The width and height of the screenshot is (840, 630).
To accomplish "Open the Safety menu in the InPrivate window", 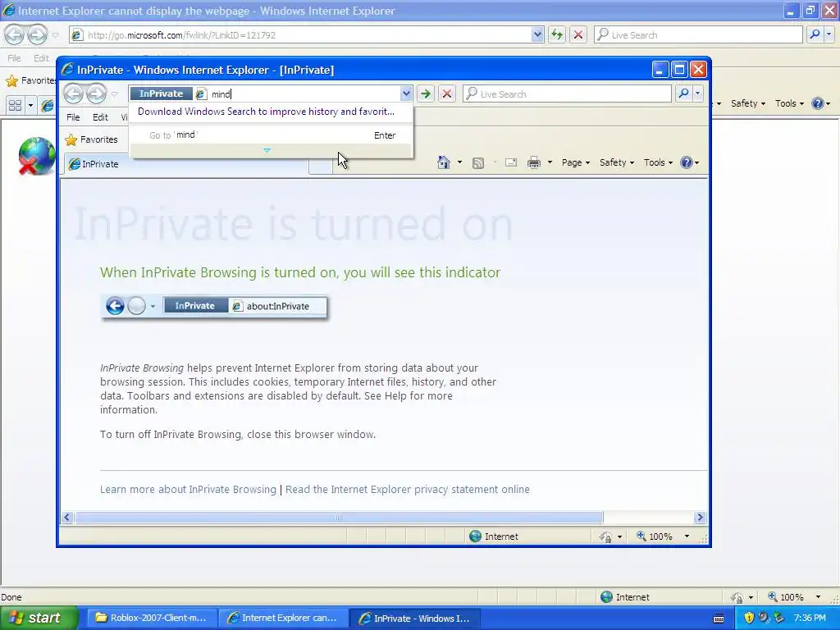I will (617, 162).
